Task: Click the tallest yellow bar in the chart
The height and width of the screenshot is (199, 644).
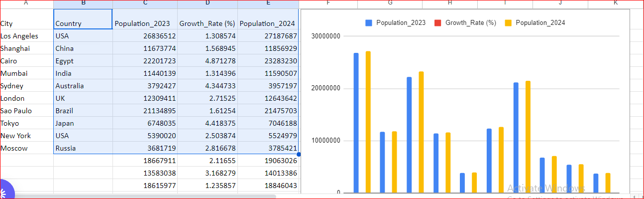Action: pos(368,122)
